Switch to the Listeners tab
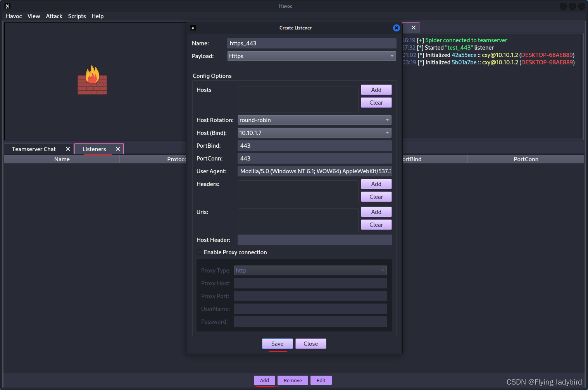The height and width of the screenshot is (390, 588). pos(94,149)
